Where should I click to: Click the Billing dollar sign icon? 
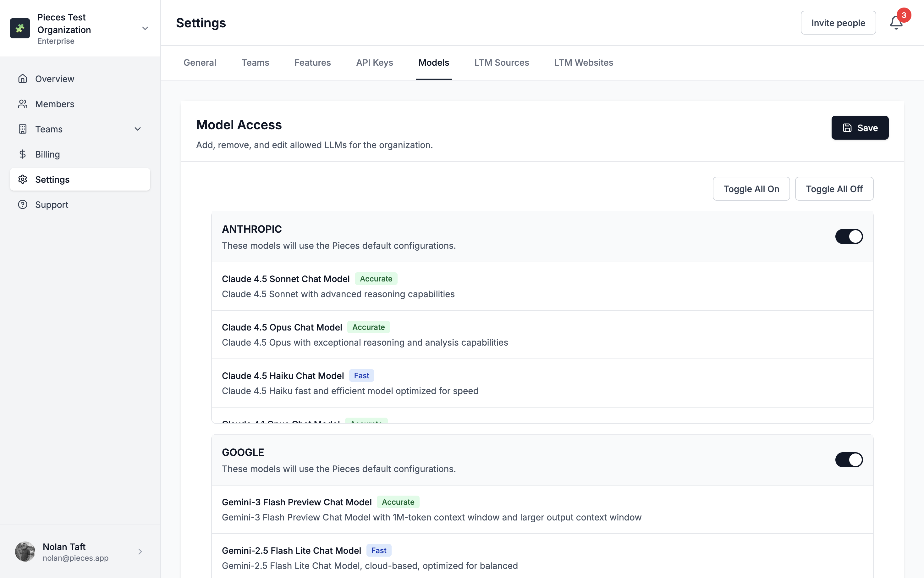[23, 154]
